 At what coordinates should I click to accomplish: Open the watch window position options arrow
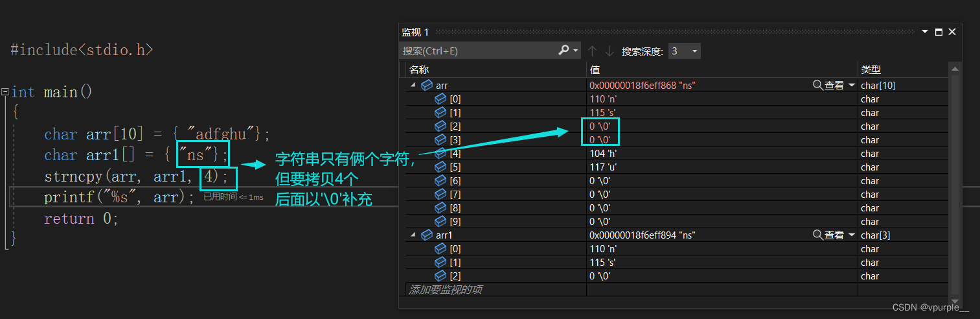925,32
